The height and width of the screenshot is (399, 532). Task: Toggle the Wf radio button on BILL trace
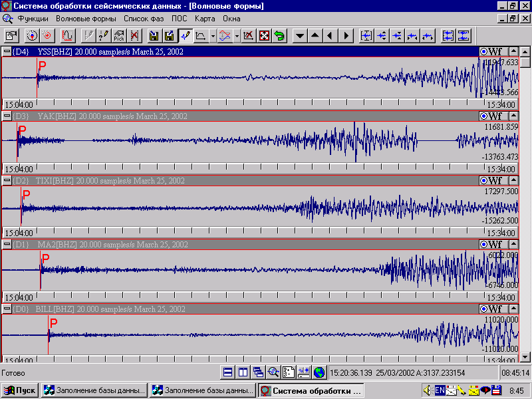tap(484, 309)
